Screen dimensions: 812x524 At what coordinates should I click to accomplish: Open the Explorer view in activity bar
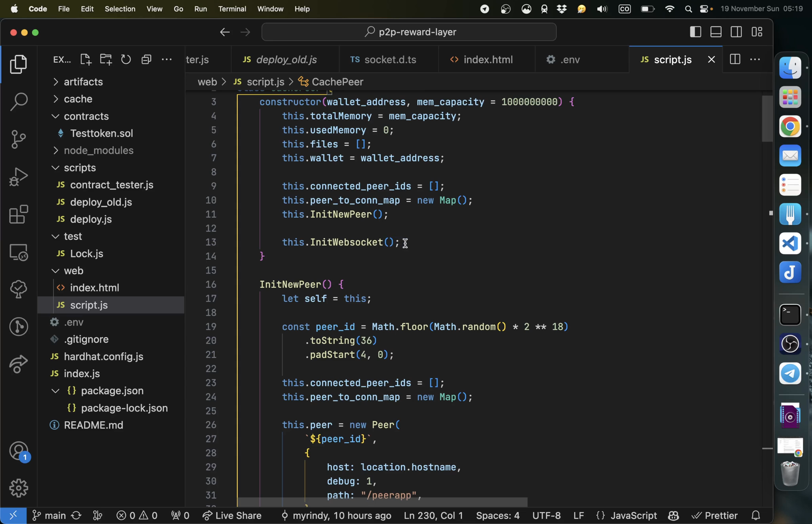coord(19,64)
